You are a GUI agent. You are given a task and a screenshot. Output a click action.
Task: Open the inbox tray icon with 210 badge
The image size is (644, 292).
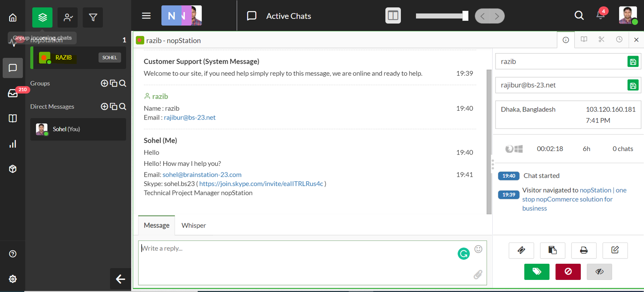click(13, 93)
